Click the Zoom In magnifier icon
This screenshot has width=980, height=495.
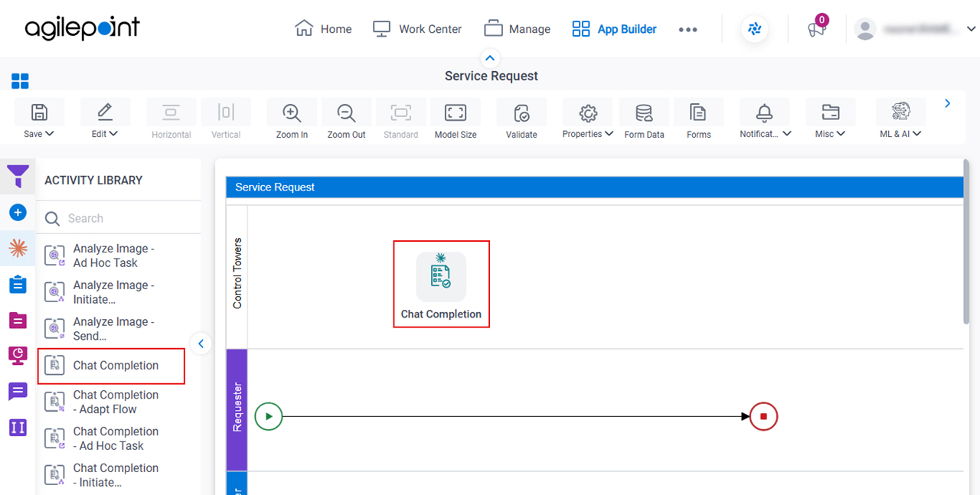point(292,113)
